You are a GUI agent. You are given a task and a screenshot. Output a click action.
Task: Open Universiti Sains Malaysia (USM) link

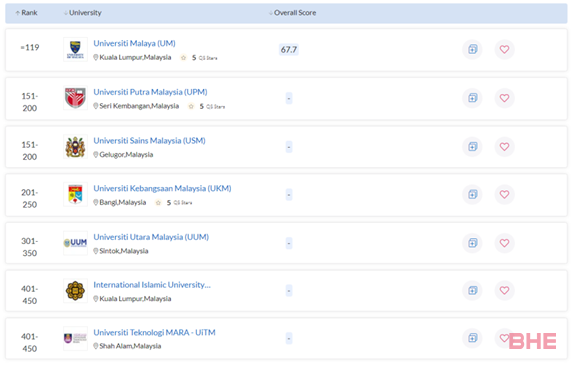coord(149,140)
